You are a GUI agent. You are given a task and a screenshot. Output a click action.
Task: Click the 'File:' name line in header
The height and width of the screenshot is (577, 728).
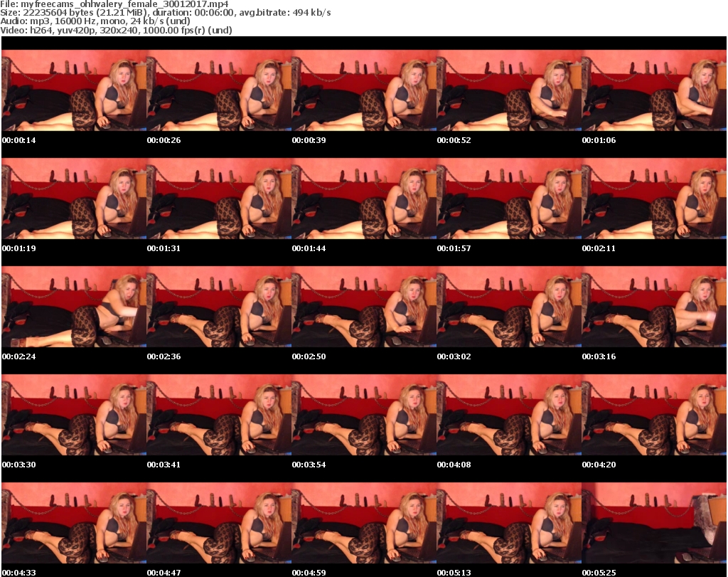point(114,4)
